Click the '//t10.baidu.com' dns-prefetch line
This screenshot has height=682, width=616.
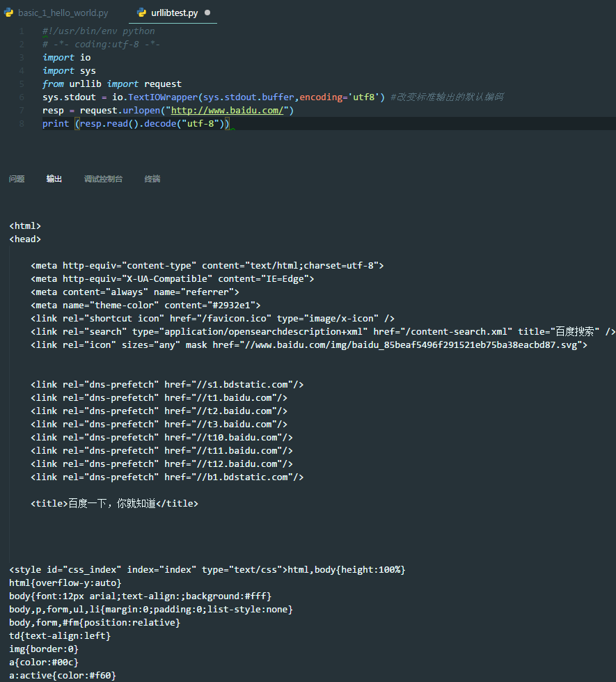click(161, 438)
